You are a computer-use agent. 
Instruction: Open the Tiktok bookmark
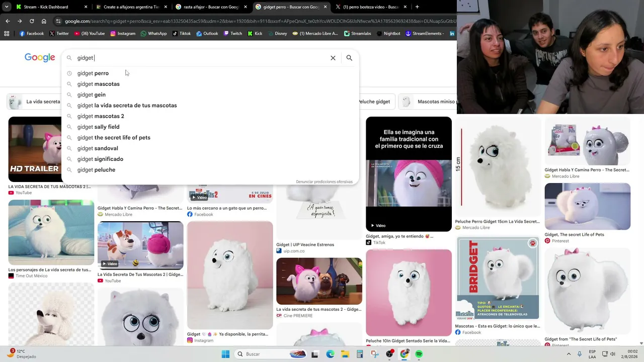(x=182, y=34)
